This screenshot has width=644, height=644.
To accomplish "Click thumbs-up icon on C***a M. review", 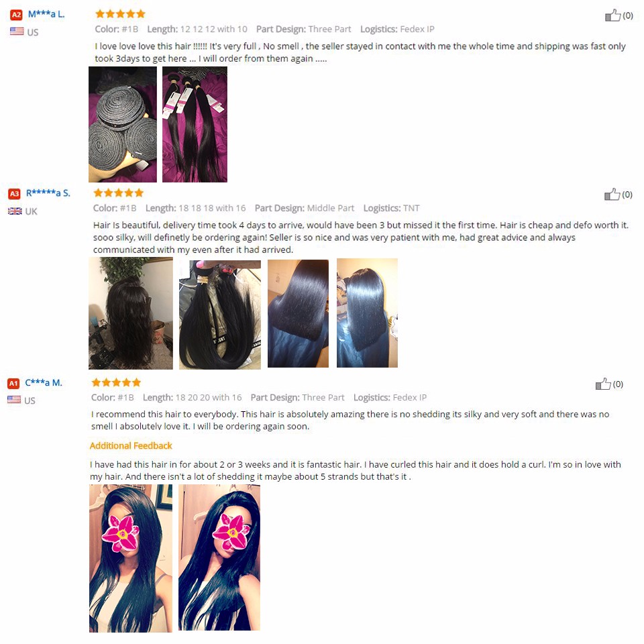I will pyautogui.click(x=603, y=384).
